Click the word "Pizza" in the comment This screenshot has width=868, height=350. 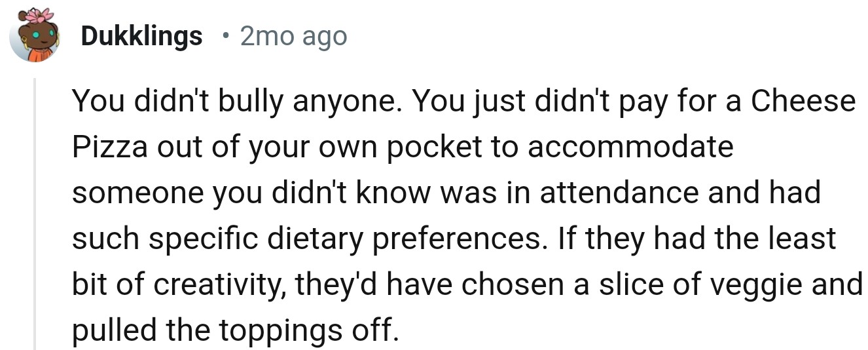109,147
